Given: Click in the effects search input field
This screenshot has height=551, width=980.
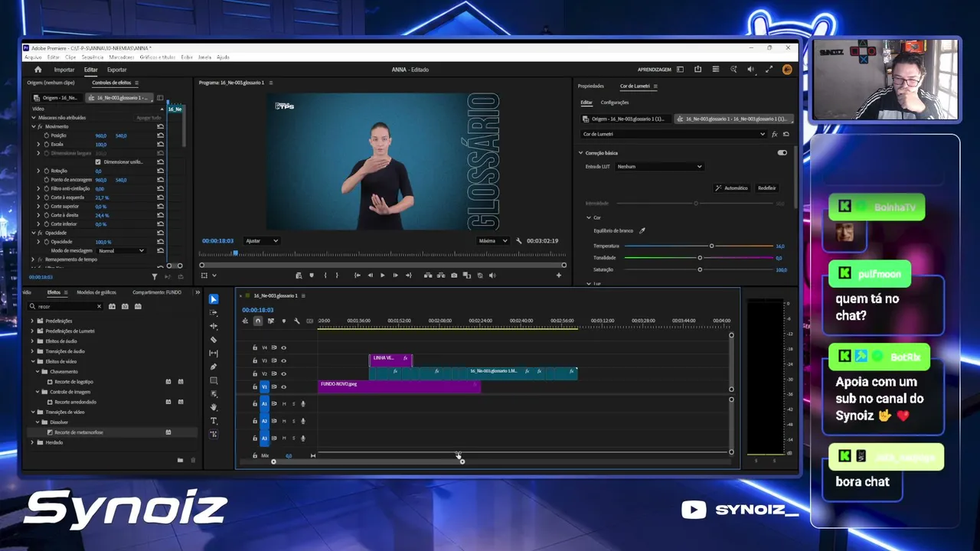Looking at the screenshot, I should 65,306.
